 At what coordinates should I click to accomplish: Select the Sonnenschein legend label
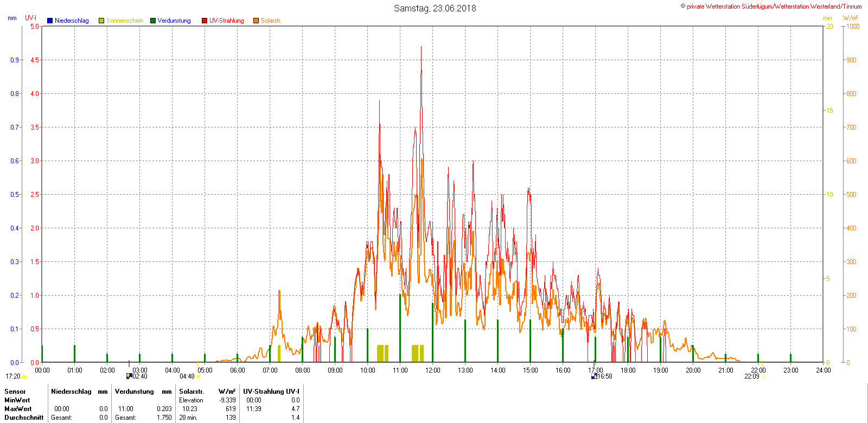(x=125, y=21)
